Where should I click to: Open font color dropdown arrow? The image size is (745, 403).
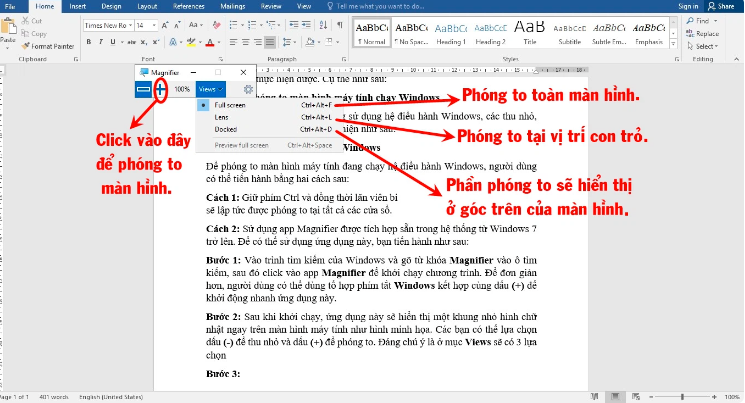219,42
